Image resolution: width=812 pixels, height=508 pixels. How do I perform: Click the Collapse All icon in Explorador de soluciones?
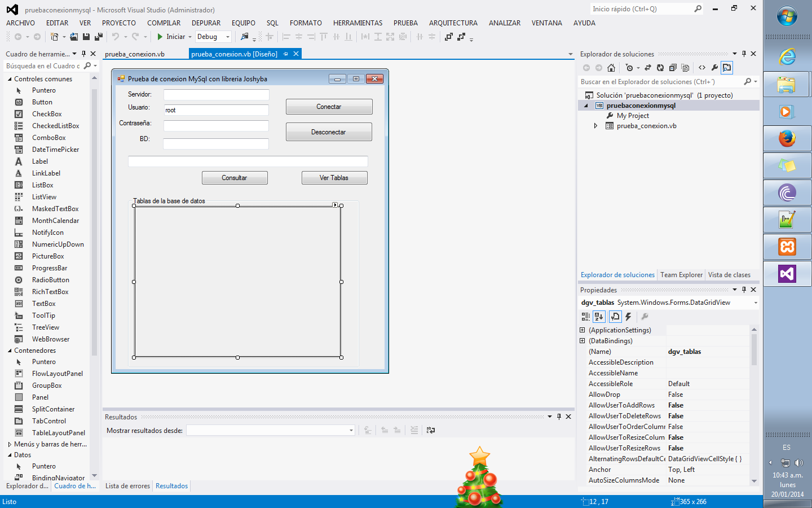click(673, 68)
